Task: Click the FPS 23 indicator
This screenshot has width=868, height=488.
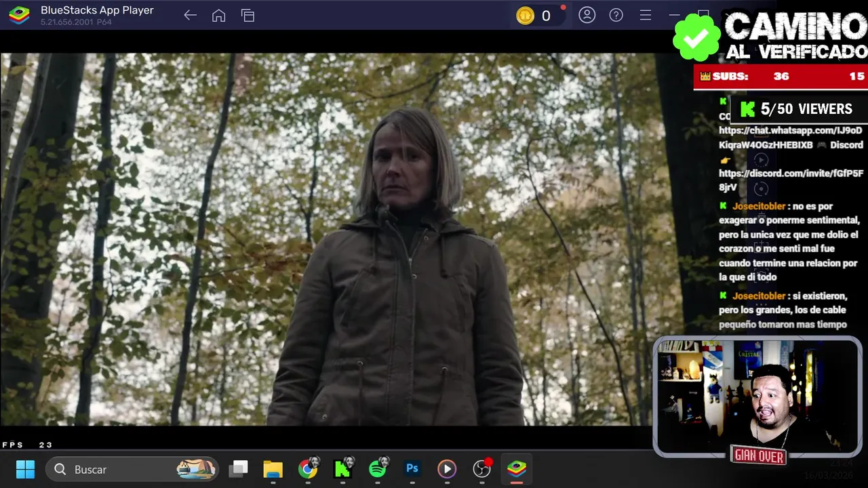Action: (27, 445)
